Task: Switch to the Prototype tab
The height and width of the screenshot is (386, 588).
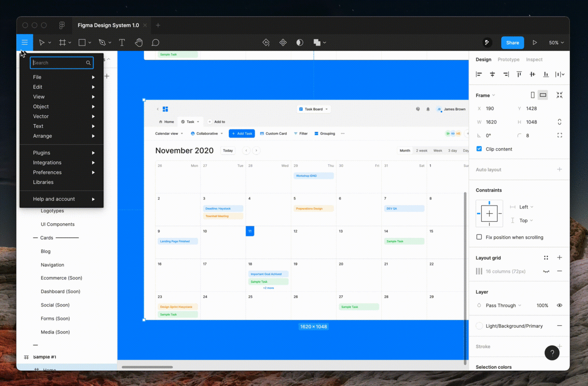Action: point(509,59)
